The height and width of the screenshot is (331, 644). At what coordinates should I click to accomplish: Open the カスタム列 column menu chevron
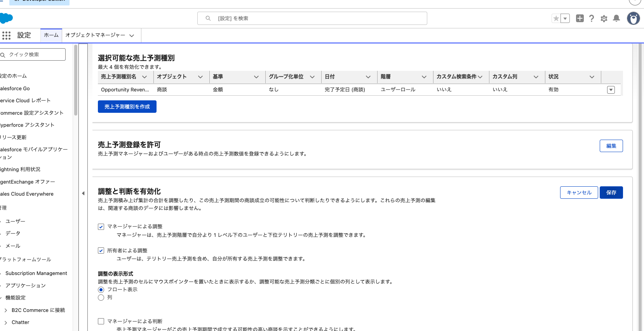pyautogui.click(x=536, y=77)
